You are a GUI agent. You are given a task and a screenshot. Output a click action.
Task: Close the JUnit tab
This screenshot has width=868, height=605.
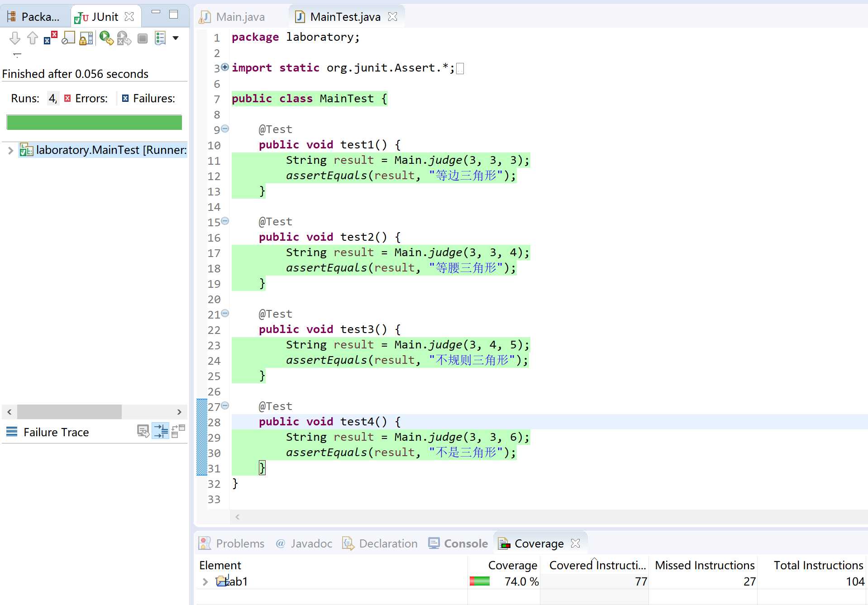point(129,17)
